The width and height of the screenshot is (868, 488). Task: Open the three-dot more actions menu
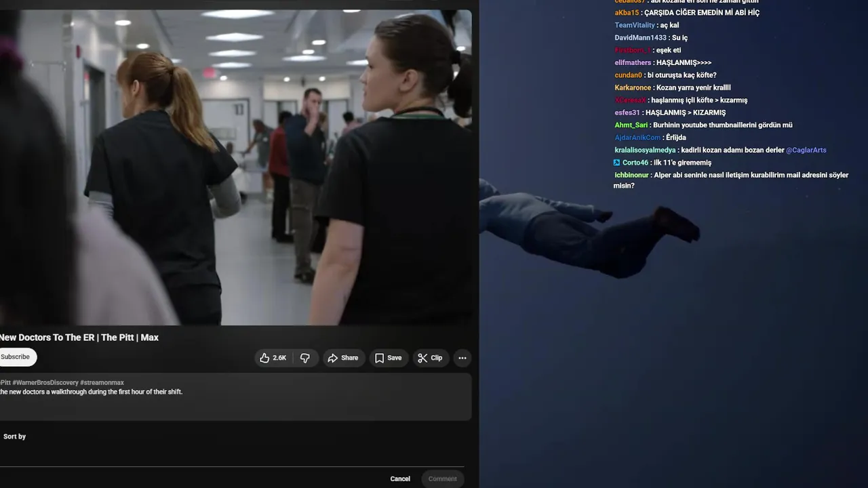tap(462, 358)
